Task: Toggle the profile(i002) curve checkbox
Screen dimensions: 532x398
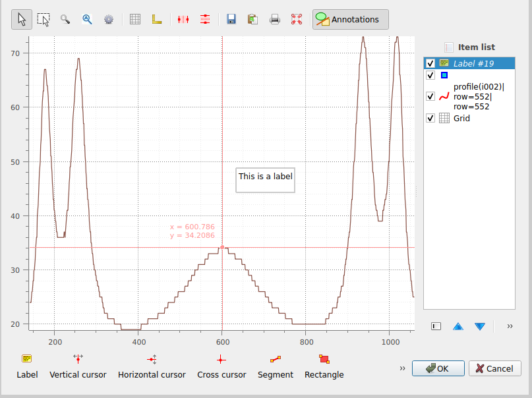Action: click(430, 97)
